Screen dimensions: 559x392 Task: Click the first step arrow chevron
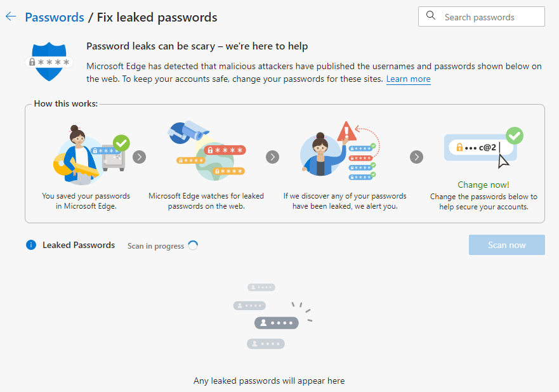(140, 157)
